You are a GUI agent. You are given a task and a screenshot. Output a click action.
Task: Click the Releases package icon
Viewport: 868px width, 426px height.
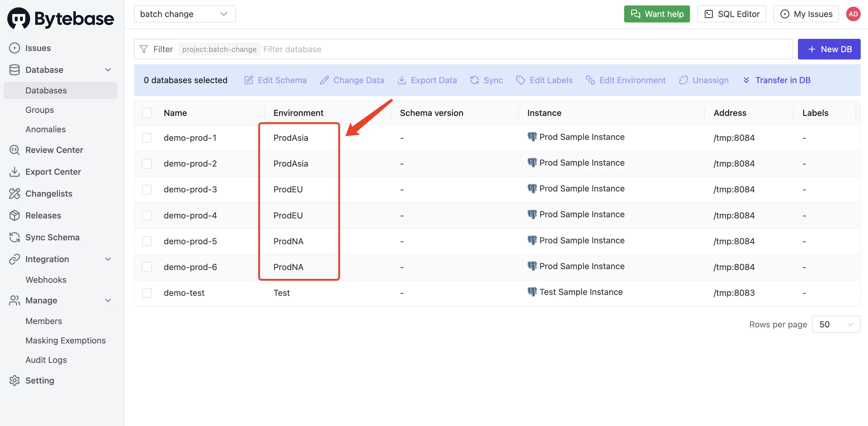coord(14,215)
